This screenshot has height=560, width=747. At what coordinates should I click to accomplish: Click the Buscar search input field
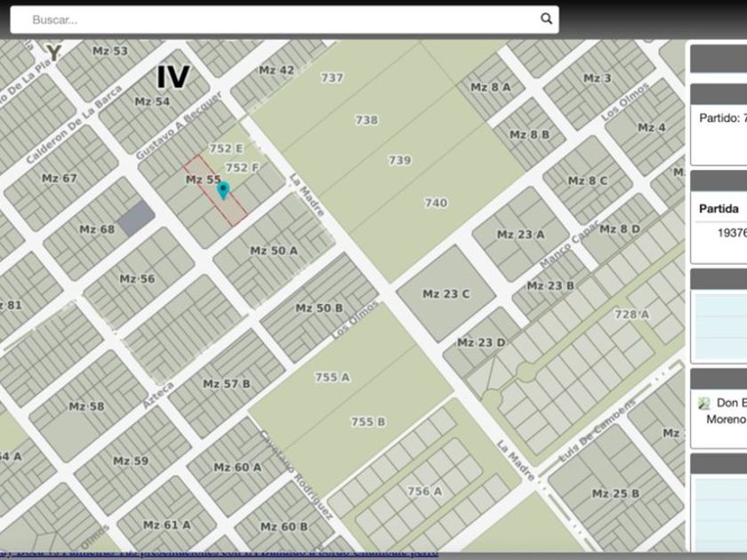coord(285,20)
